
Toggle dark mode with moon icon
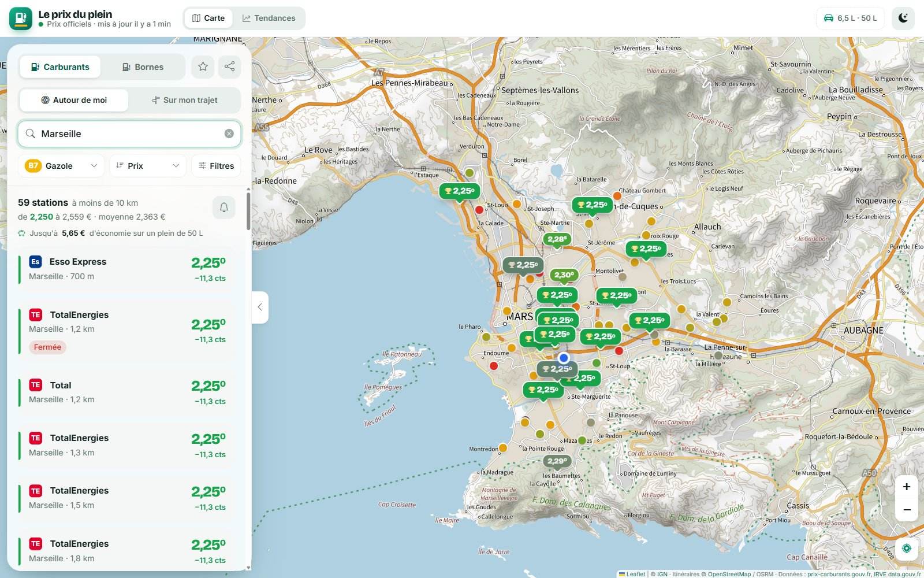pyautogui.click(x=903, y=18)
